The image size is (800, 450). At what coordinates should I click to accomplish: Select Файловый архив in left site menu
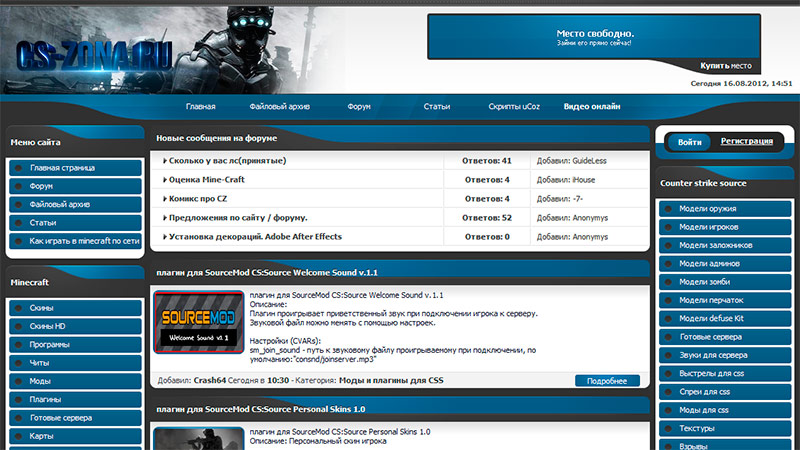pyautogui.click(x=75, y=205)
